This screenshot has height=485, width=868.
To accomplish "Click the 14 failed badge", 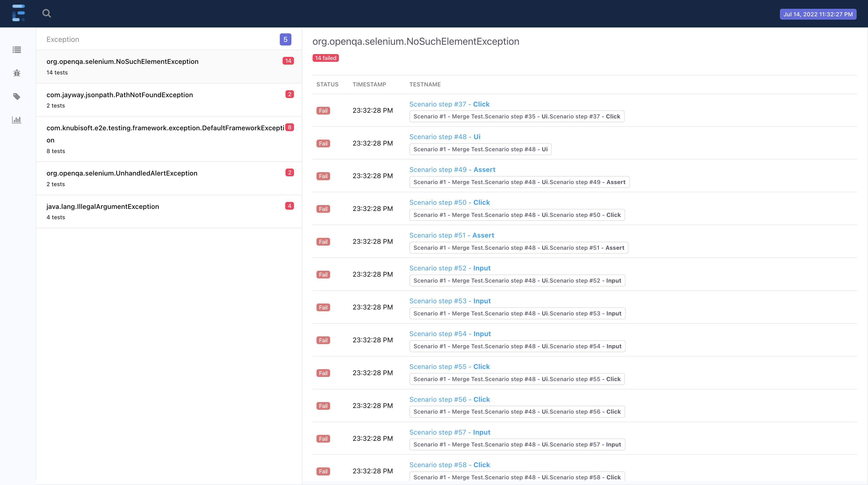I will pos(326,58).
